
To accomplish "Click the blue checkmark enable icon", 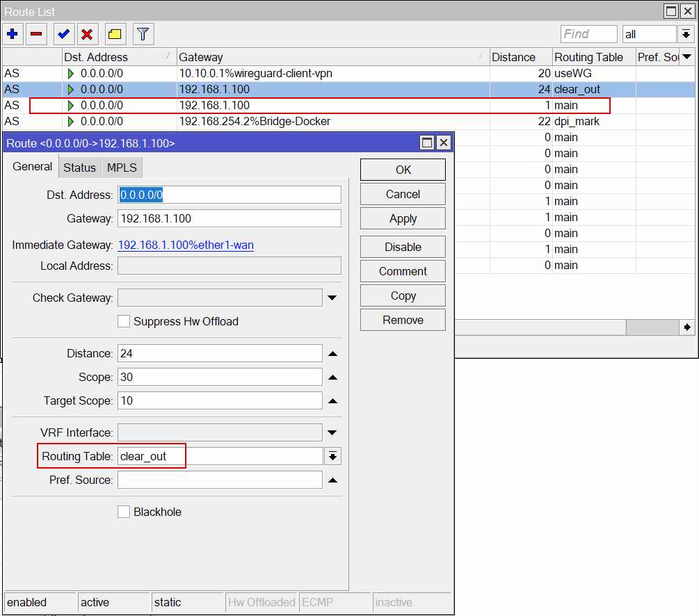I will tap(64, 34).
